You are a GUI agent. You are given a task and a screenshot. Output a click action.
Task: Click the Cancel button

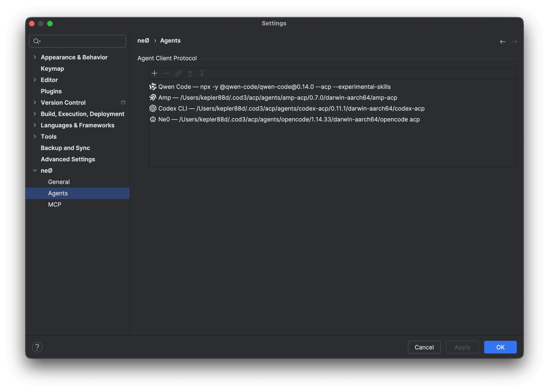(424, 347)
